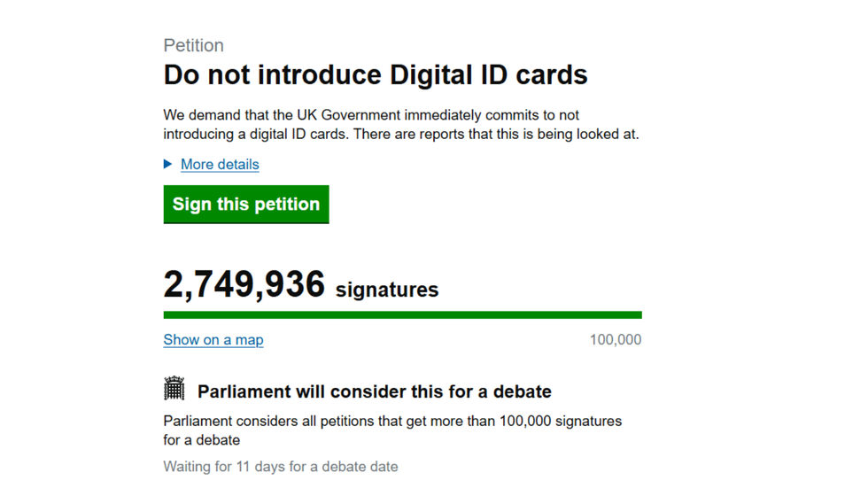Click 'more than 100,000 signatures' in the paragraph
The width and height of the screenshot is (868, 488).
[532, 421]
